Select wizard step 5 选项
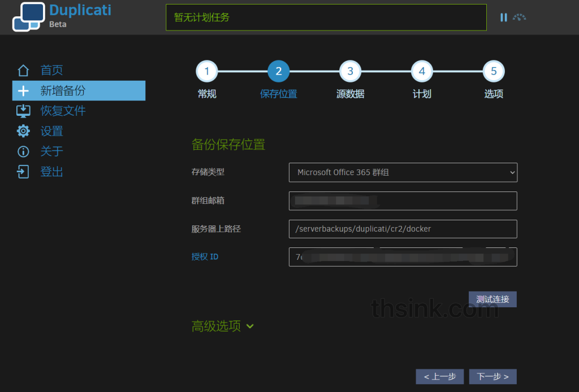 (x=493, y=71)
